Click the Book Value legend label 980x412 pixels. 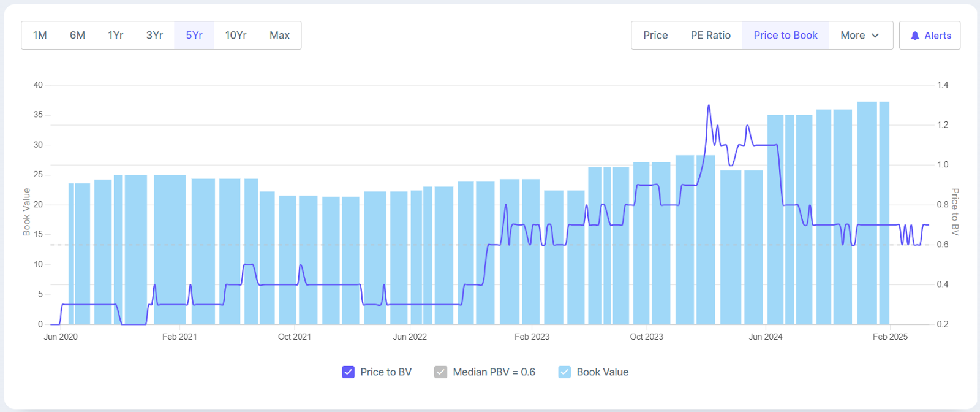click(x=603, y=372)
